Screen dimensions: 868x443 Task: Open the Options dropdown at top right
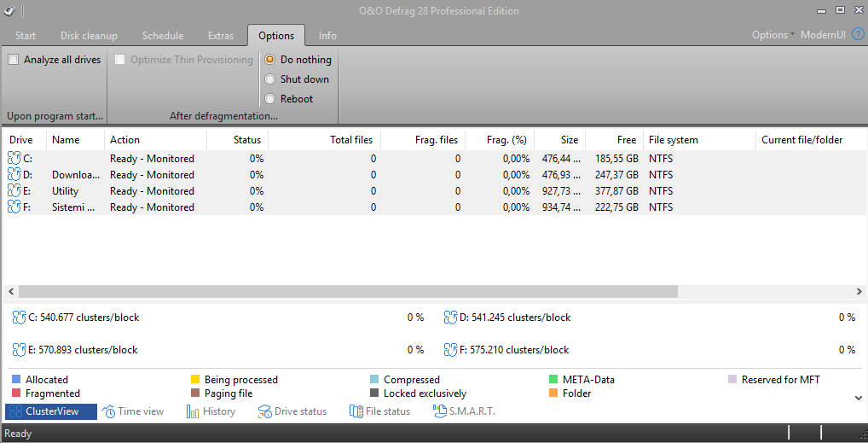click(773, 34)
